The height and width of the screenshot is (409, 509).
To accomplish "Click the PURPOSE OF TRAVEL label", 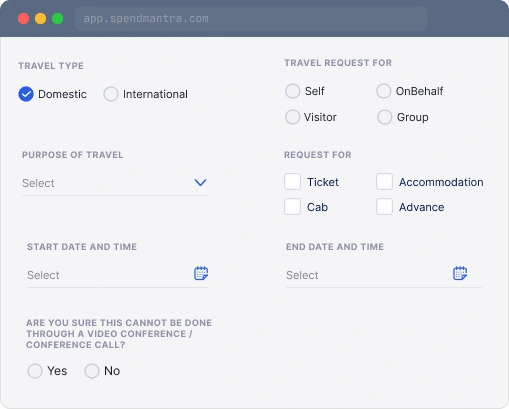I will 73,155.
